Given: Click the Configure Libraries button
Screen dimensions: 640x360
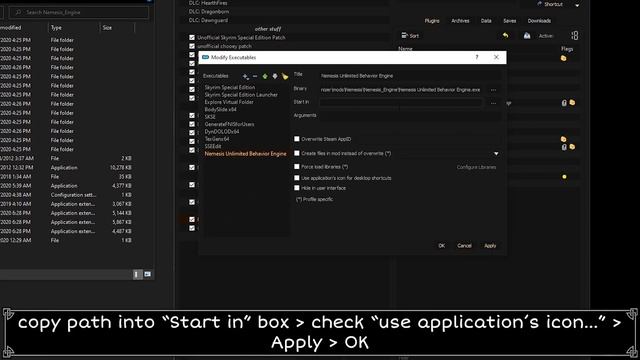Looking at the screenshot, I should point(476,167).
